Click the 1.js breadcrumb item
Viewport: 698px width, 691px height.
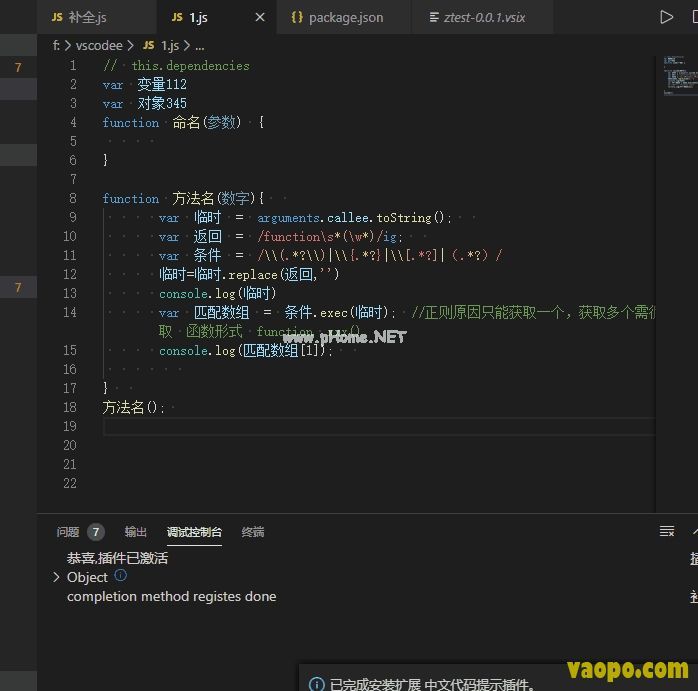tap(170, 45)
